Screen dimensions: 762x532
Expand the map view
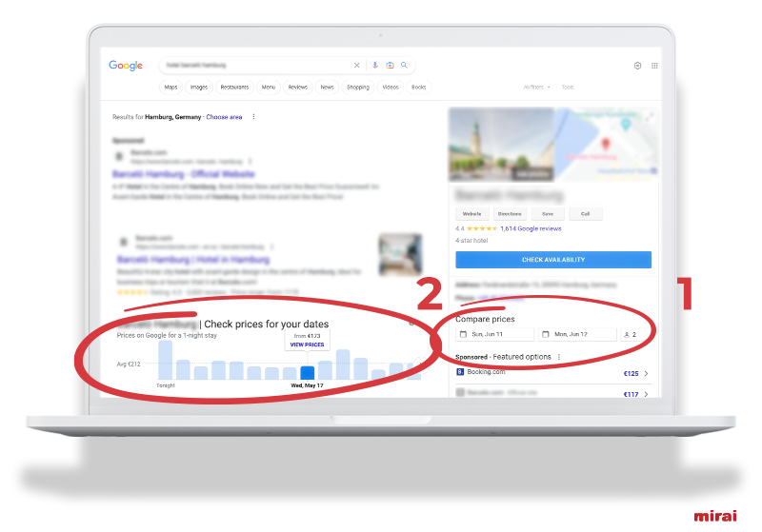point(650,116)
